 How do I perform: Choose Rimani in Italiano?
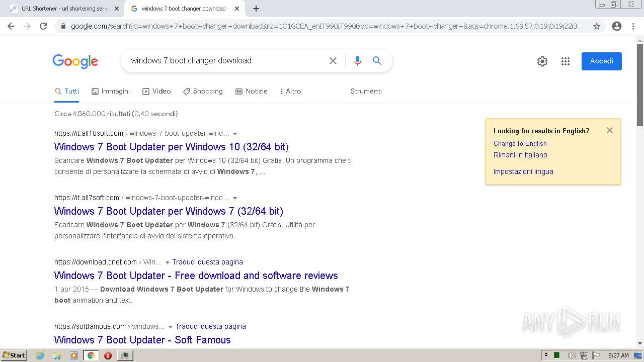(x=520, y=155)
